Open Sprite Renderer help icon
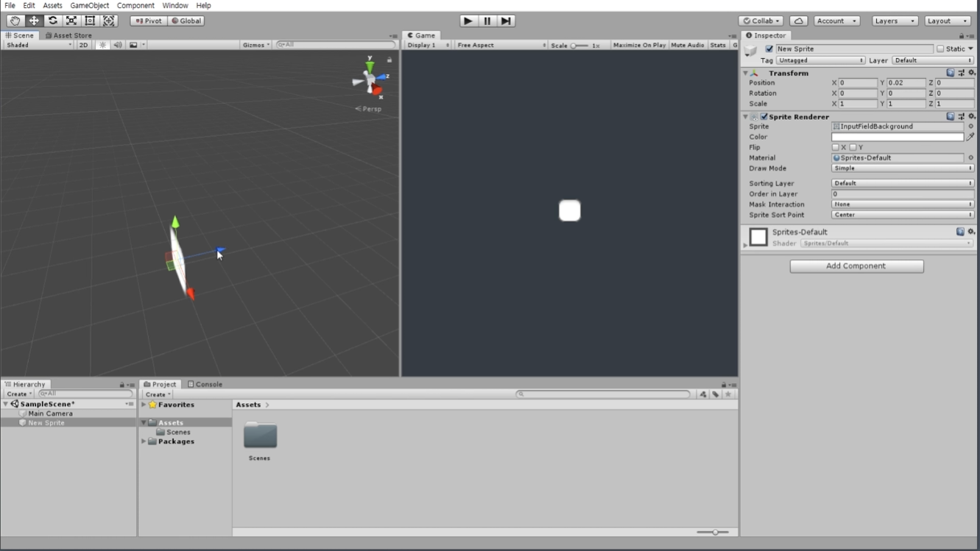Screen dimensions: 980x551 [951, 116]
